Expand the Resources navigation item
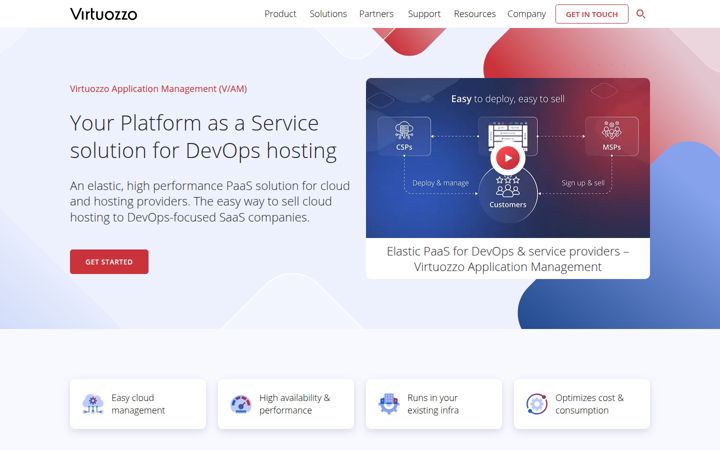This screenshot has height=450, width=720. tap(474, 14)
